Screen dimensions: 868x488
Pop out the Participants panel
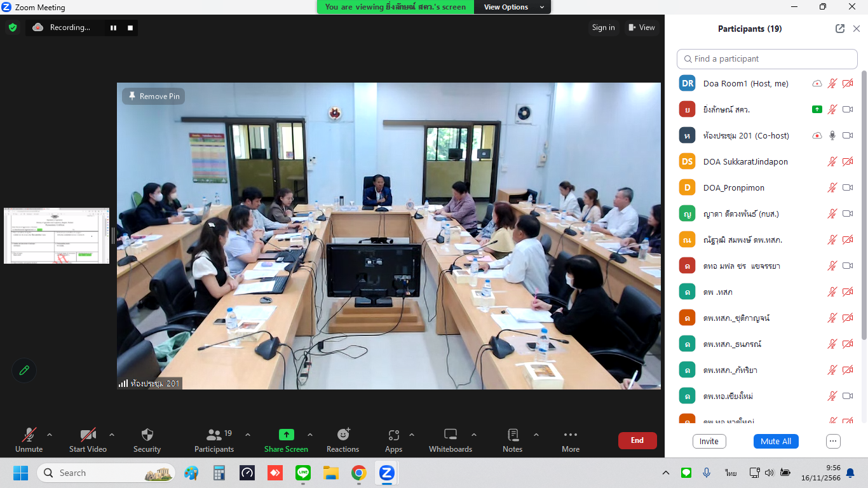point(840,29)
